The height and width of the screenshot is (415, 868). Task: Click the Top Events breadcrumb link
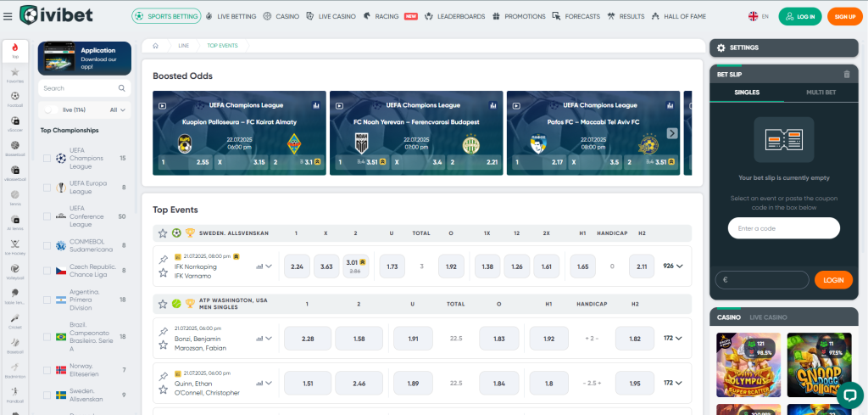[x=223, y=46]
